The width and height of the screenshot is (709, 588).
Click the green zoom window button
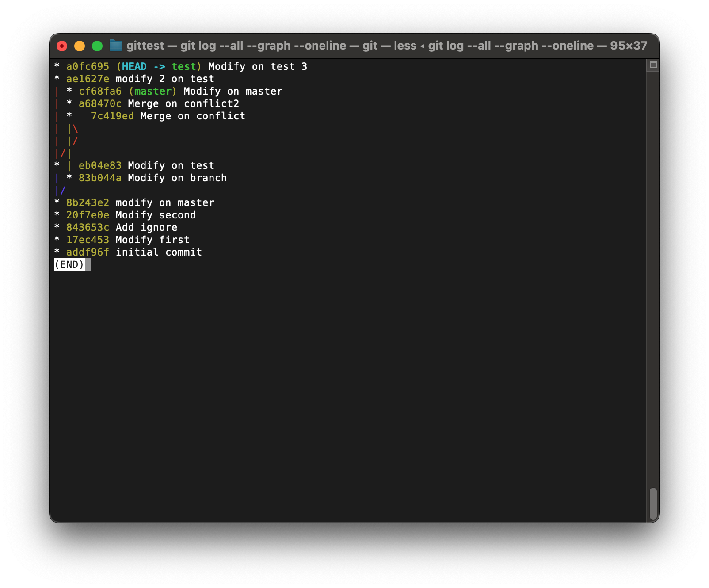97,46
